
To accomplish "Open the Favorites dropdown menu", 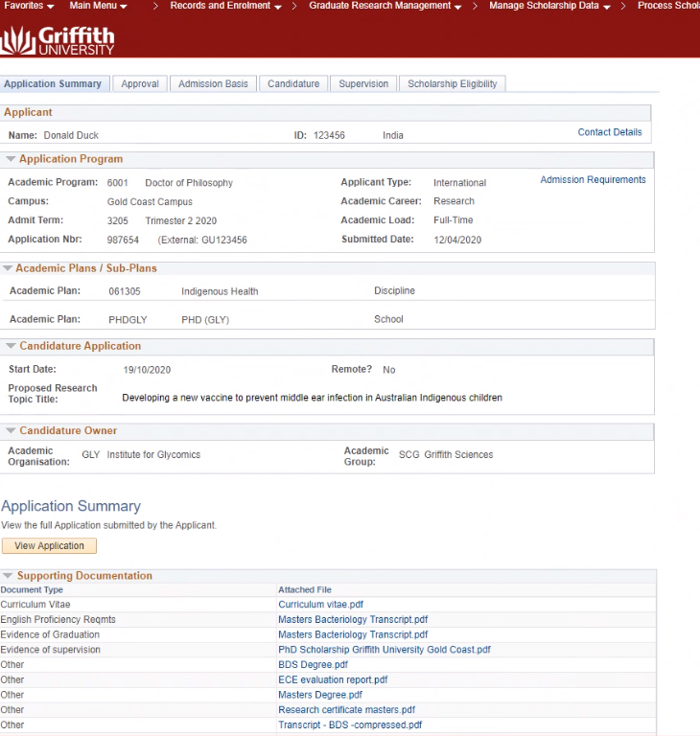I will point(29,6).
